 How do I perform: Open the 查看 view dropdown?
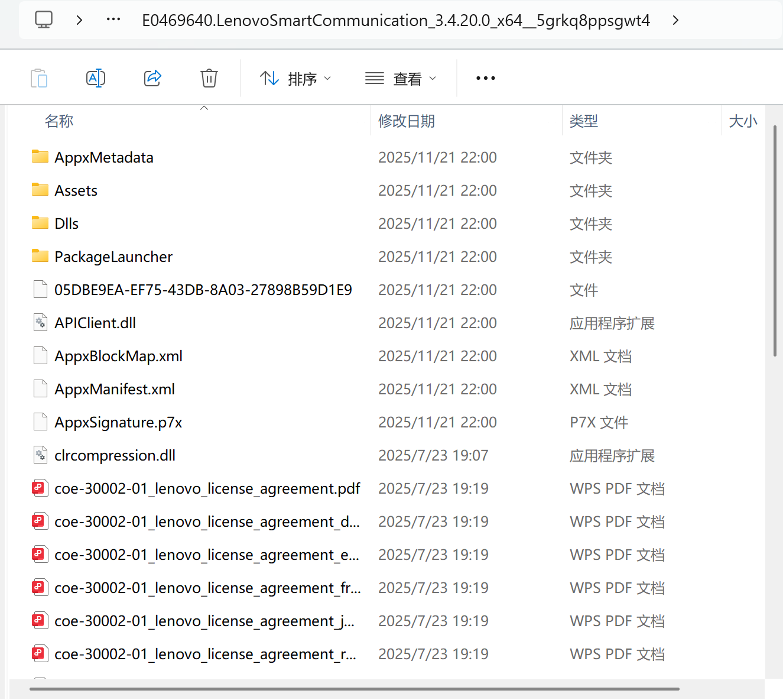click(x=401, y=78)
